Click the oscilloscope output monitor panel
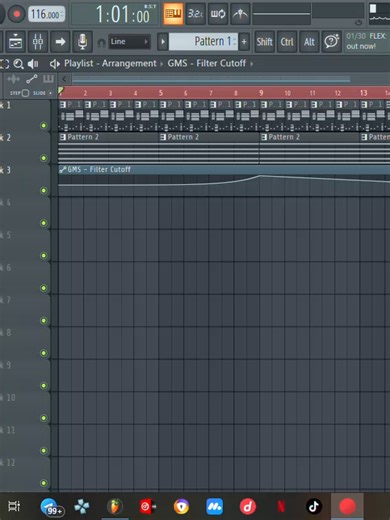Viewport: 390px width, 520px height. tap(379, 14)
